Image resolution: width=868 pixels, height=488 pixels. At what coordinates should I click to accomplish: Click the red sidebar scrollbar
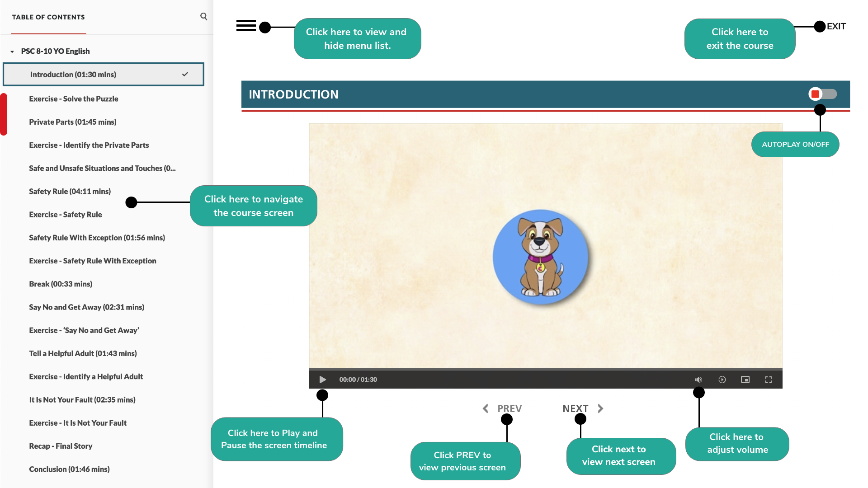[4, 114]
